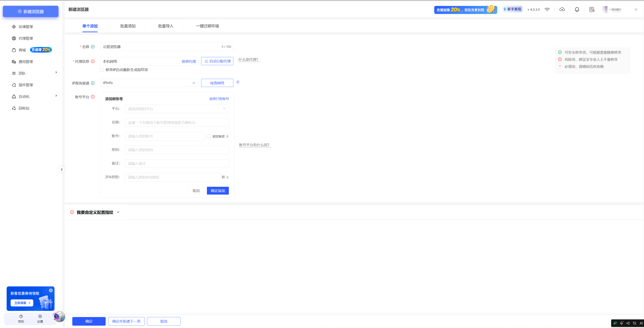The width and height of the screenshot is (644, 328).
Task: Click the 2FA密钥 QR scan icon
Action: coord(223,177)
